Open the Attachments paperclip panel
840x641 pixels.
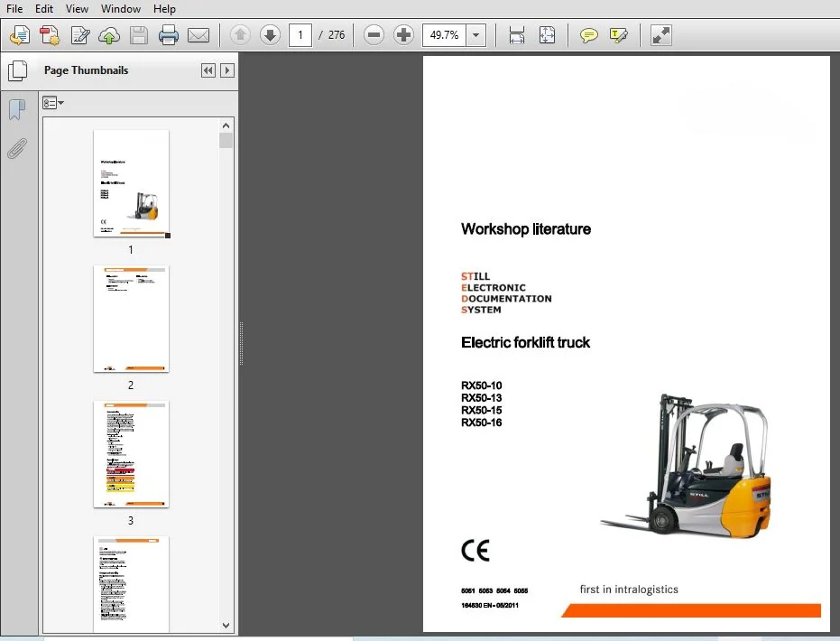click(x=17, y=148)
